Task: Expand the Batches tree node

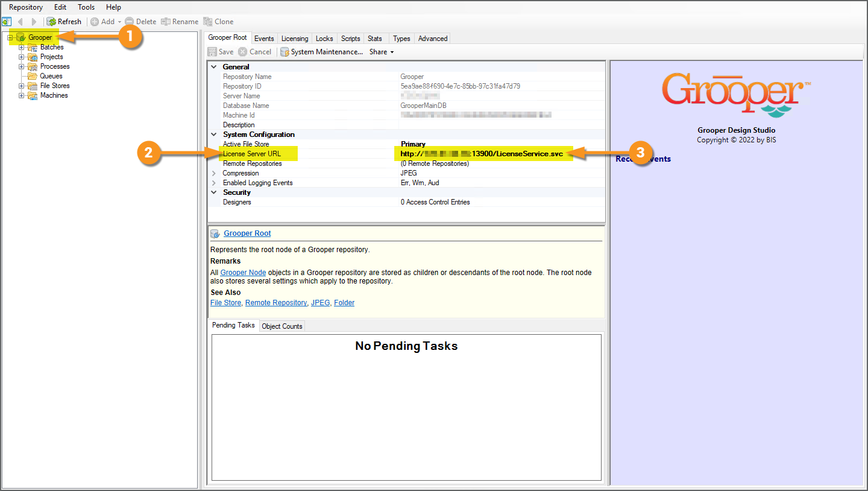Action: [22, 47]
